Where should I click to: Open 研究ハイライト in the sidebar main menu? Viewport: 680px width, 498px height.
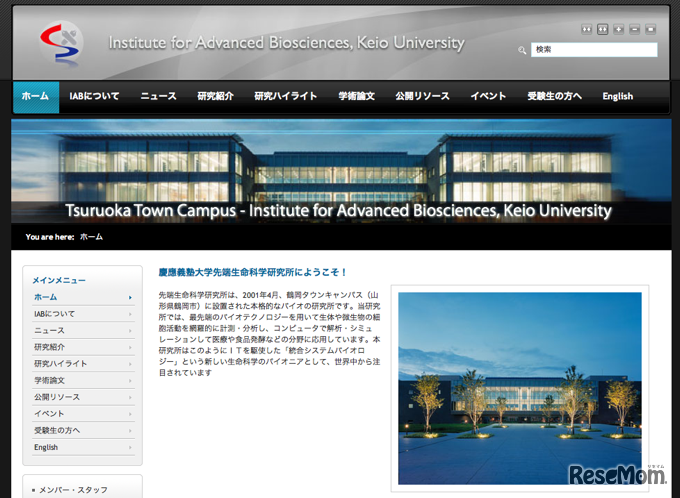tap(83, 364)
